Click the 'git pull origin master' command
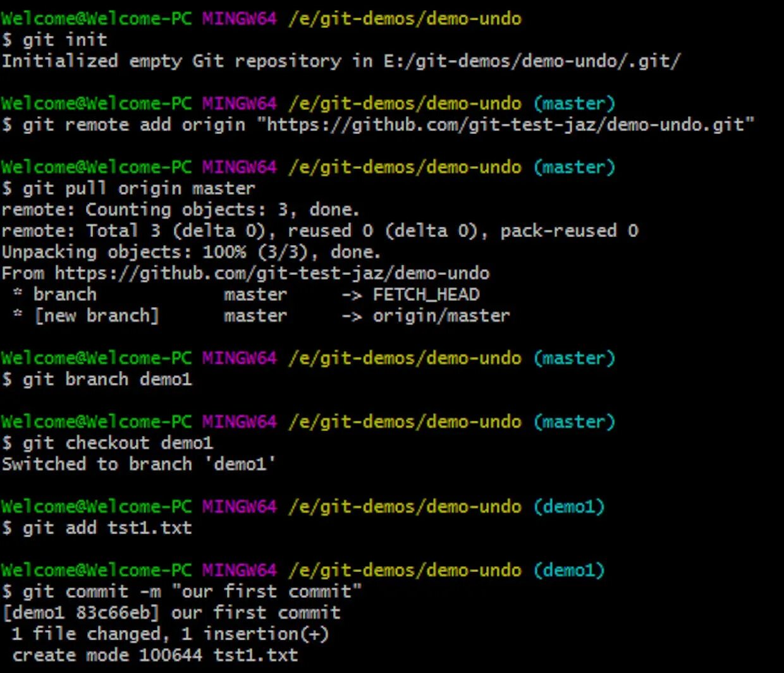This screenshot has height=673, width=784. click(128, 188)
